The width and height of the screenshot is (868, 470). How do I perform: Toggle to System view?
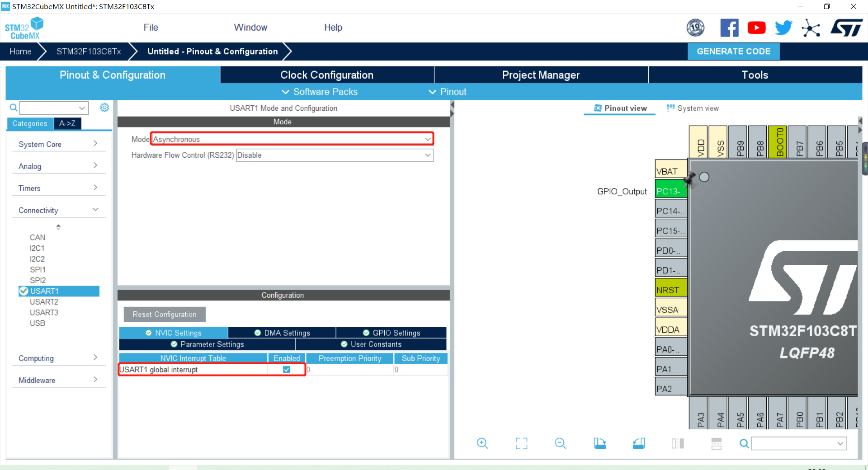pyautogui.click(x=693, y=108)
